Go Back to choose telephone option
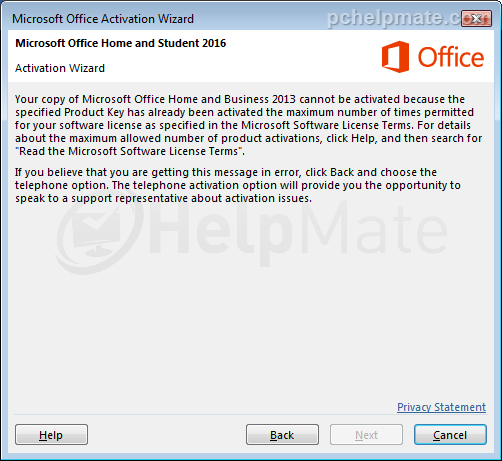 pyautogui.click(x=282, y=435)
